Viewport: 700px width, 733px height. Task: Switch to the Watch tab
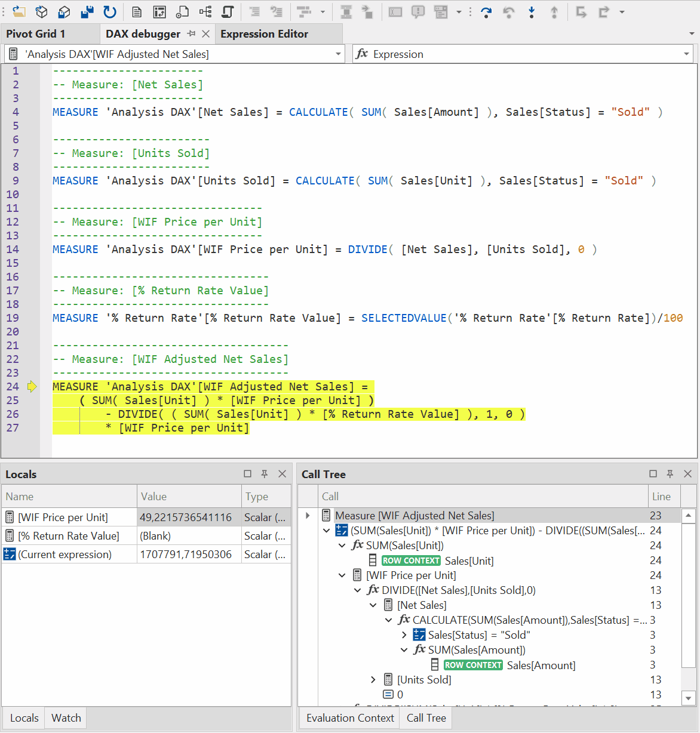(x=66, y=718)
